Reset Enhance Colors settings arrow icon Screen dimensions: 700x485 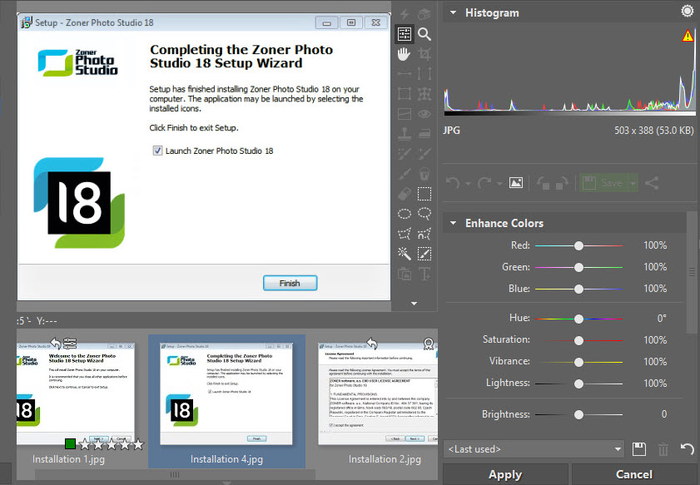coord(687,449)
